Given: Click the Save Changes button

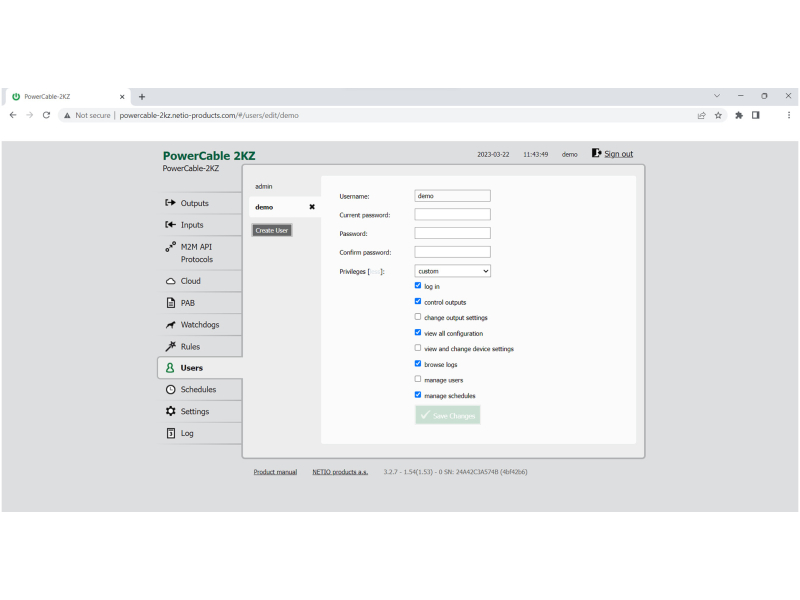Looking at the screenshot, I should 447,415.
